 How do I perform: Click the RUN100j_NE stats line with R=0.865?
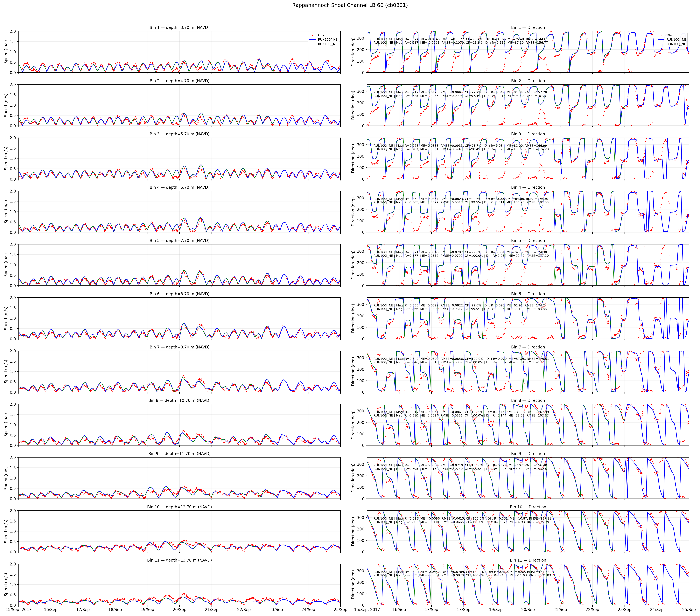[x=461, y=202]
